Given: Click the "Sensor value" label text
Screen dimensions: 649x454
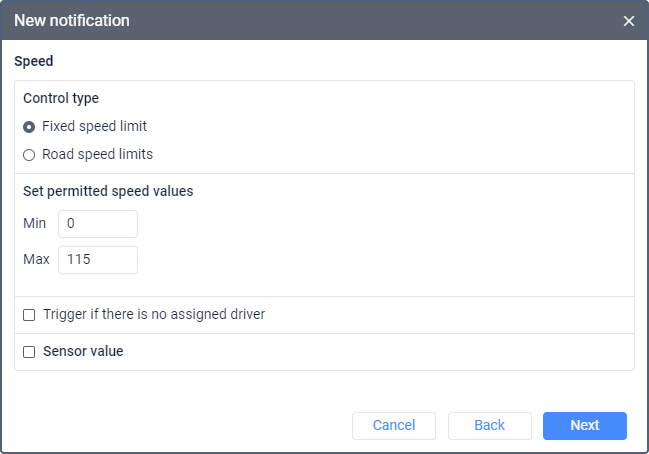Looking at the screenshot, I should click(83, 352).
